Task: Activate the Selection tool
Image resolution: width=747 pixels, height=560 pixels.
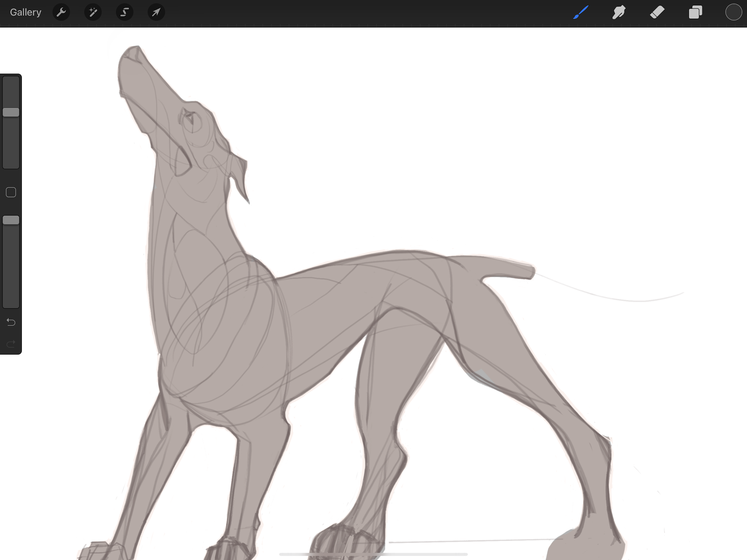Action: (x=124, y=12)
